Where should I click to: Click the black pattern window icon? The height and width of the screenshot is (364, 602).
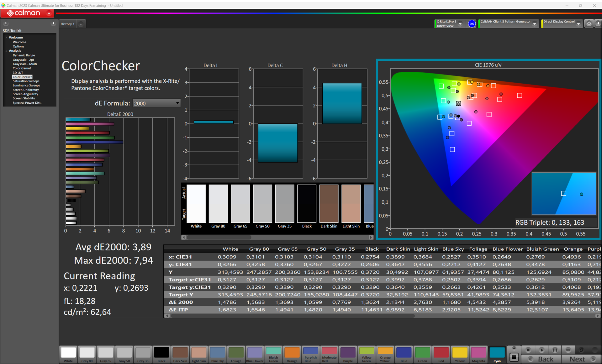coord(514,357)
